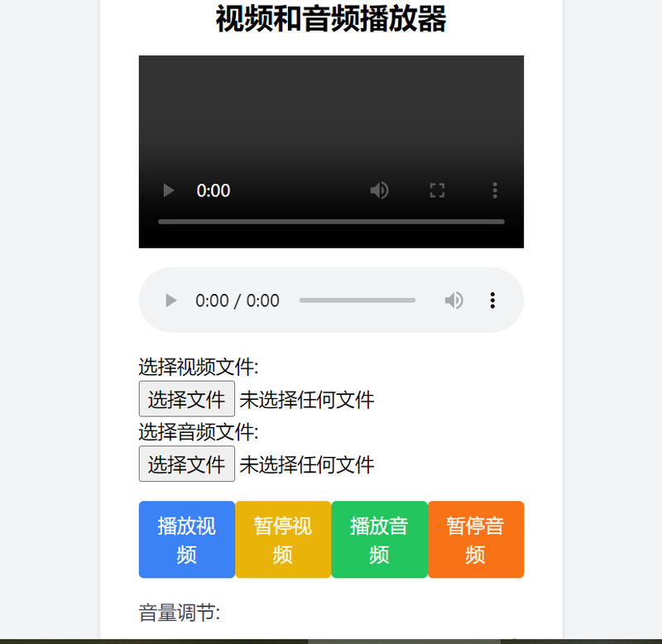Click the 未选择任何文件 text under 选择视频文件
This screenshot has width=662, height=644.
(307, 400)
